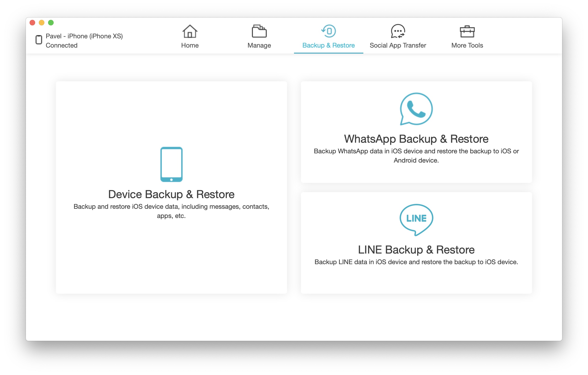Image resolution: width=588 pixels, height=375 pixels.
Task: Click the blue tablet device icon
Action: click(171, 164)
